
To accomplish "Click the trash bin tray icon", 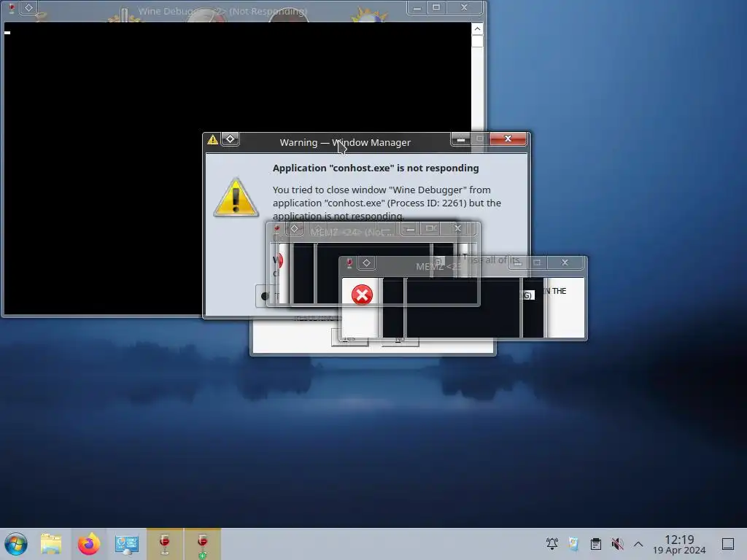I will coord(573,544).
